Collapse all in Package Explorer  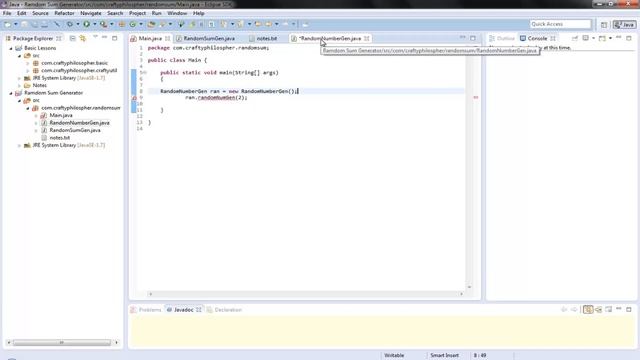[x=73, y=38]
